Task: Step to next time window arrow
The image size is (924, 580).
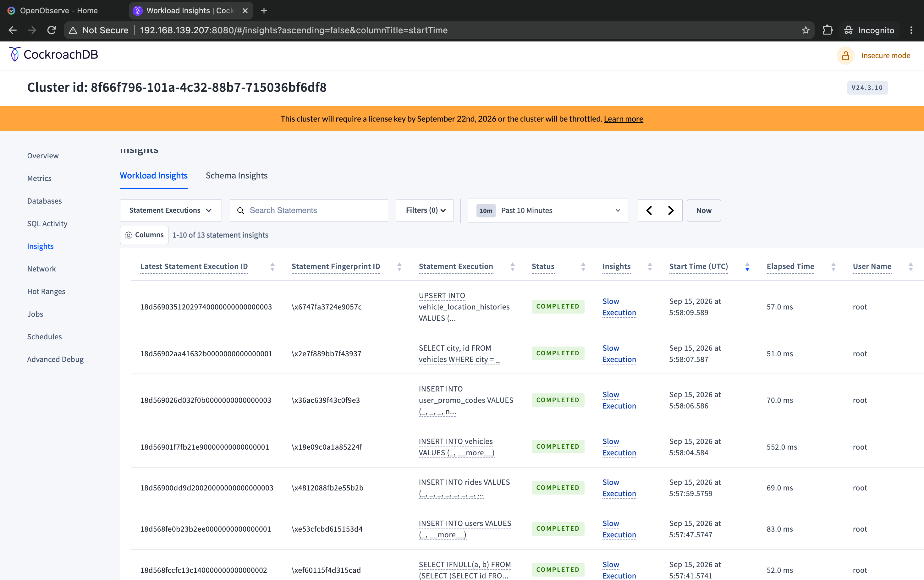Action: click(671, 211)
